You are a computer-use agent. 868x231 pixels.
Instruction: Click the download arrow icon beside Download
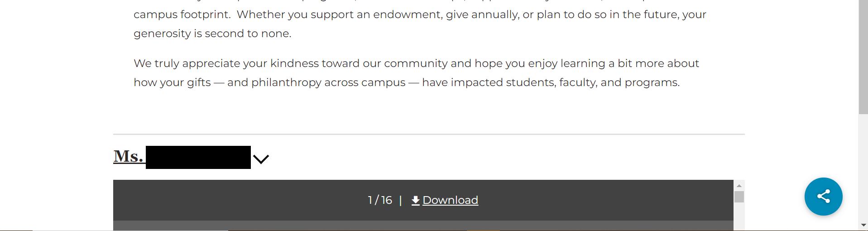pos(416,200)
